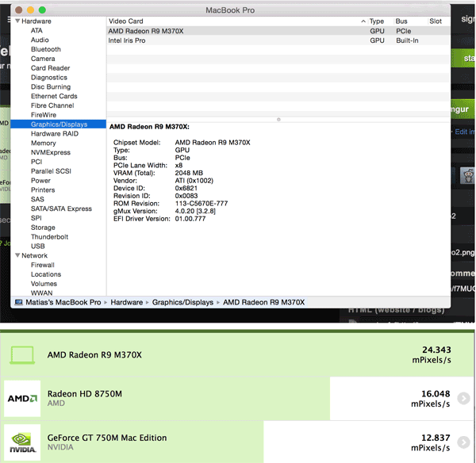This screenshot has height=463, width=476.
Task: Open the arrow button on the GeForce GT 750M row
Action: coord(463,442)
